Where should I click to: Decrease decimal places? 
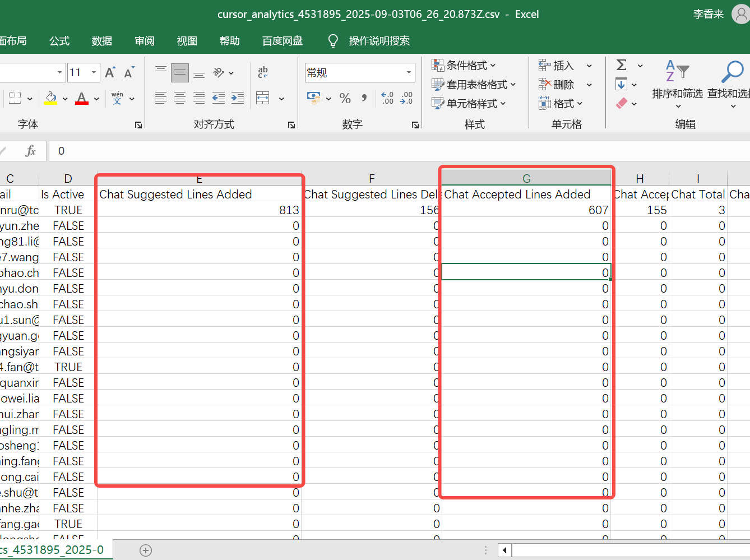pyautogui.click(x=406, y=98)
